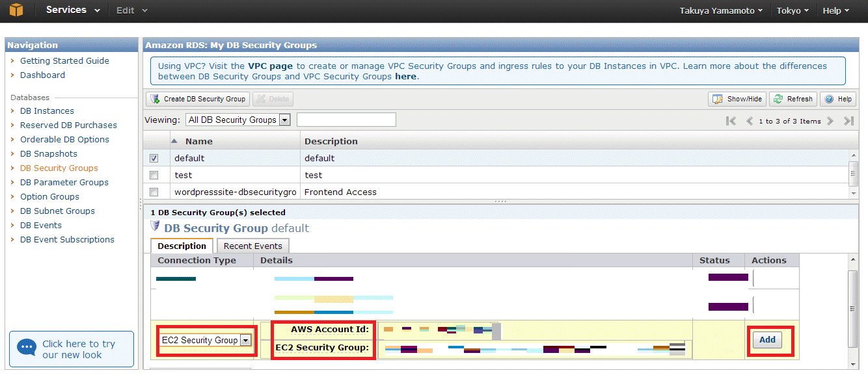Screen dimensions: 868x377
Task: Click the details pane vertical scrollbar
Action: click(853, 311)
